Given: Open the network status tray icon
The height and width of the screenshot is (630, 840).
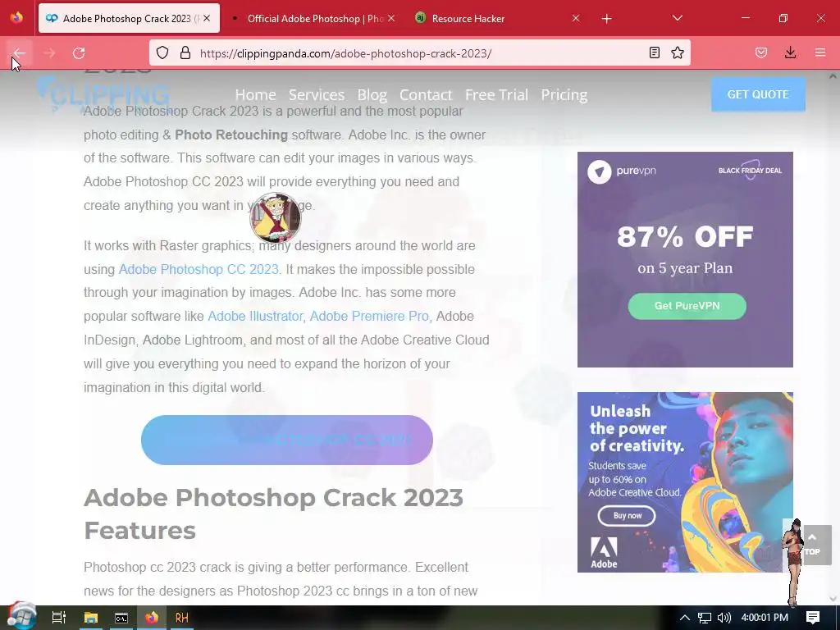Looking at the screenshot, I should [704, 618].
